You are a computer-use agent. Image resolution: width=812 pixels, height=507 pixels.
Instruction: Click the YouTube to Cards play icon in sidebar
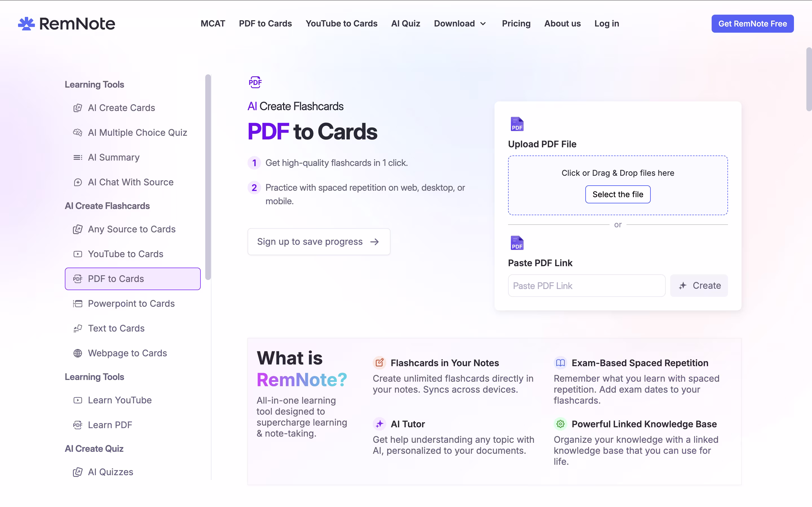click(x=78, y=254)
